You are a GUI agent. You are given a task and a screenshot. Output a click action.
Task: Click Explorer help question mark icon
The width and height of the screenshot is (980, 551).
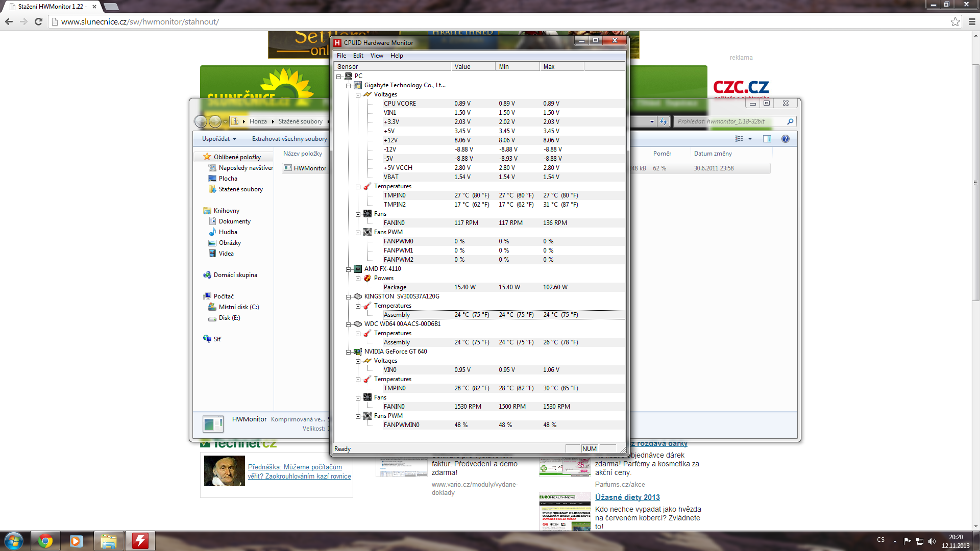[785, 139]
